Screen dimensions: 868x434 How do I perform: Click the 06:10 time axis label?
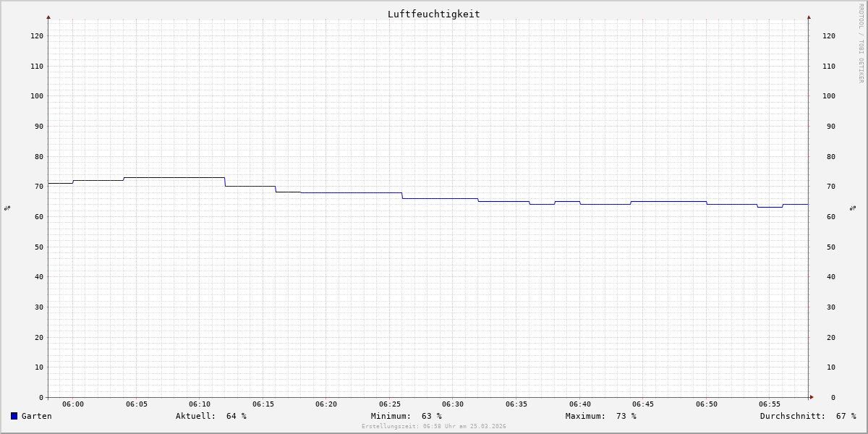(200, 404)
